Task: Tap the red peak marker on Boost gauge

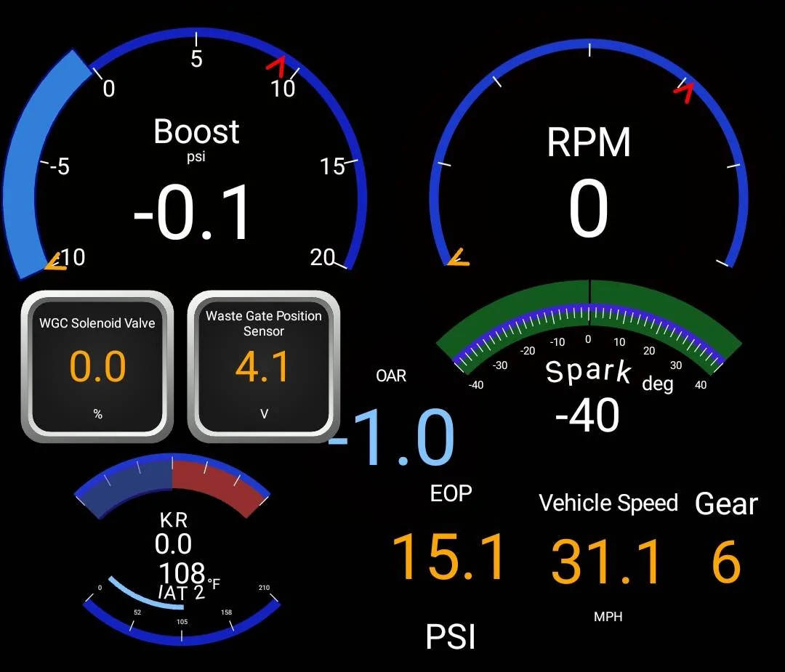Action: tap(276, 69)
